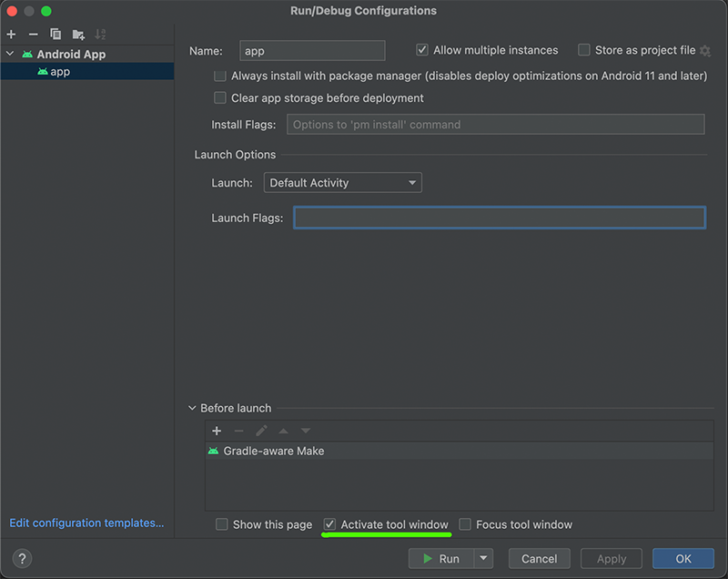Collapse the Android App tree node
The width and height of the screenshot is (728, 579).
pyautogui.click(x=10, y=55)
